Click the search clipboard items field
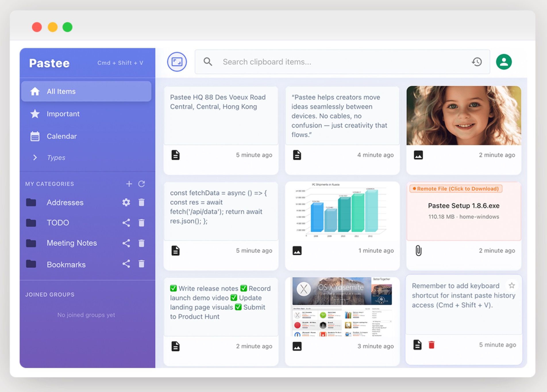The width and height of the screenshot is (547, 392). [x=316, y=62]
